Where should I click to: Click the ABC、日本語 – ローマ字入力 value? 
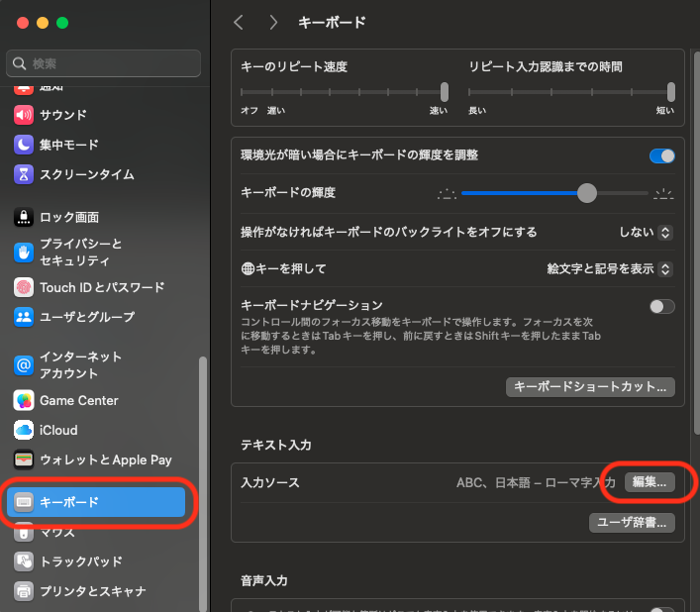(536, 482)
